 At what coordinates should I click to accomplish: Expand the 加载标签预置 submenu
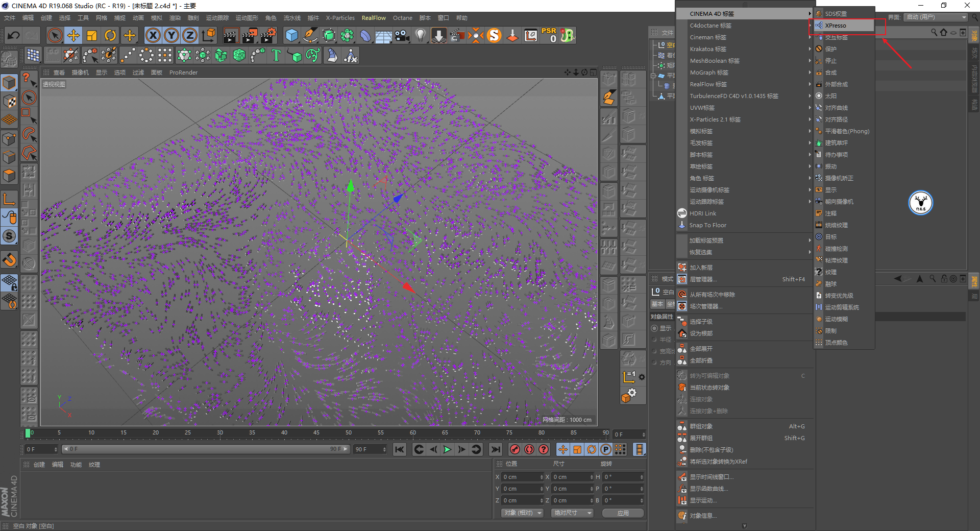[745, 240]
